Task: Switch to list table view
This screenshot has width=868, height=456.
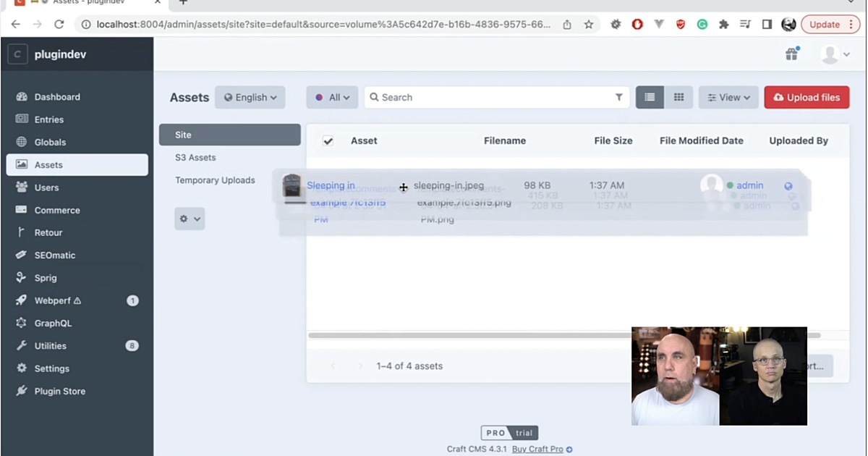Action: pos(650,97)
